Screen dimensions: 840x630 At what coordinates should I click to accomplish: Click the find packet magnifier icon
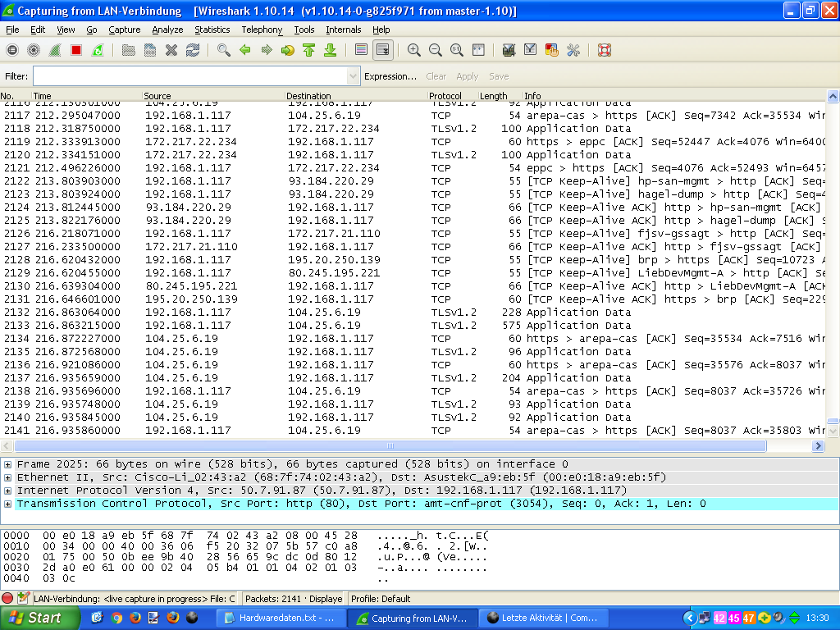point(224,50)
